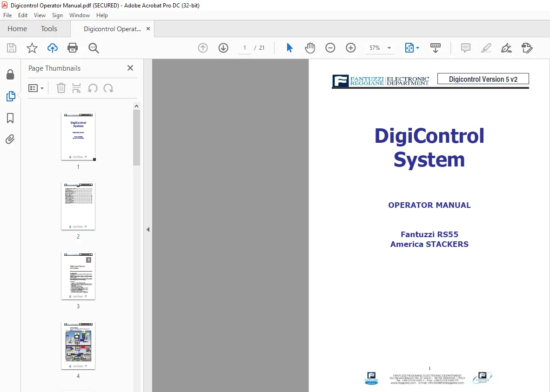Select the hand pan tool
Screen dimensions: 550x392
pyautogui.click(x=310, y=48)
